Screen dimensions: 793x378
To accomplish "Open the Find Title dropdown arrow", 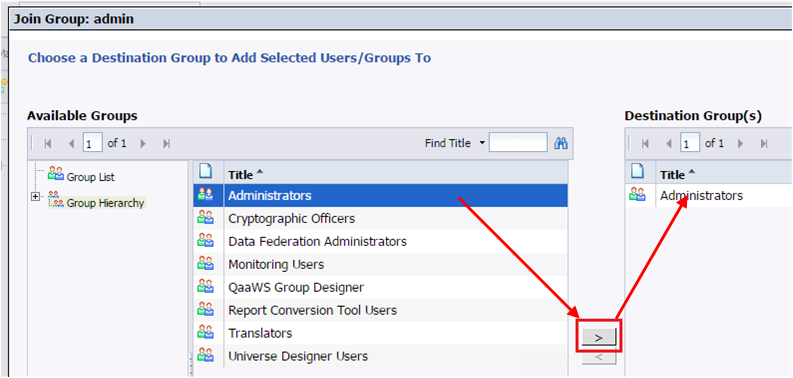I will point(482,143).
